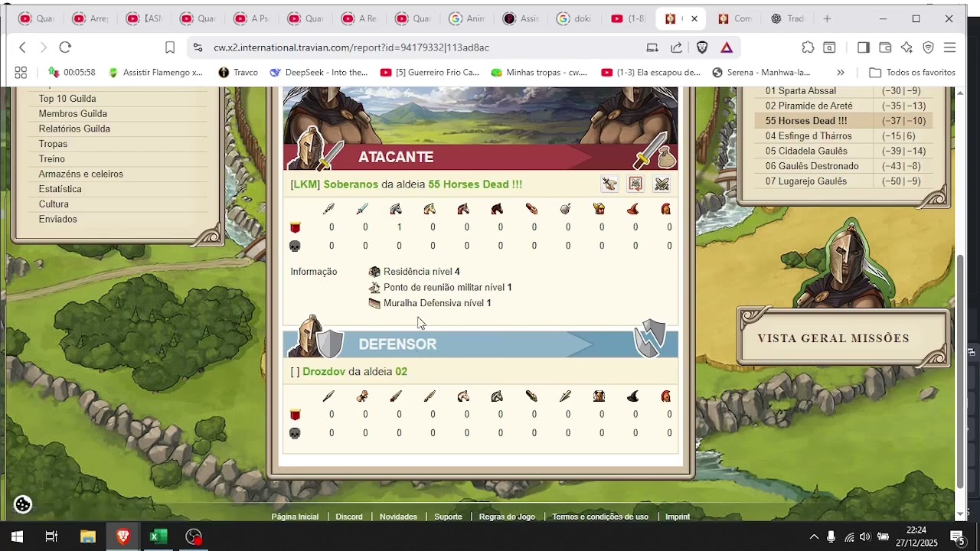Open the volume control in system tray

pos(864,536)
